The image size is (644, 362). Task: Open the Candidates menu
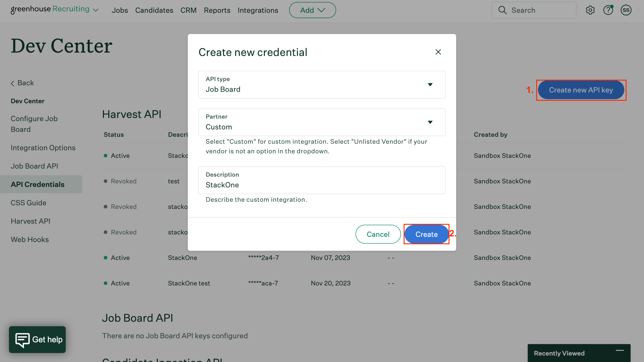pyautogui.click(x=154, y=10)
